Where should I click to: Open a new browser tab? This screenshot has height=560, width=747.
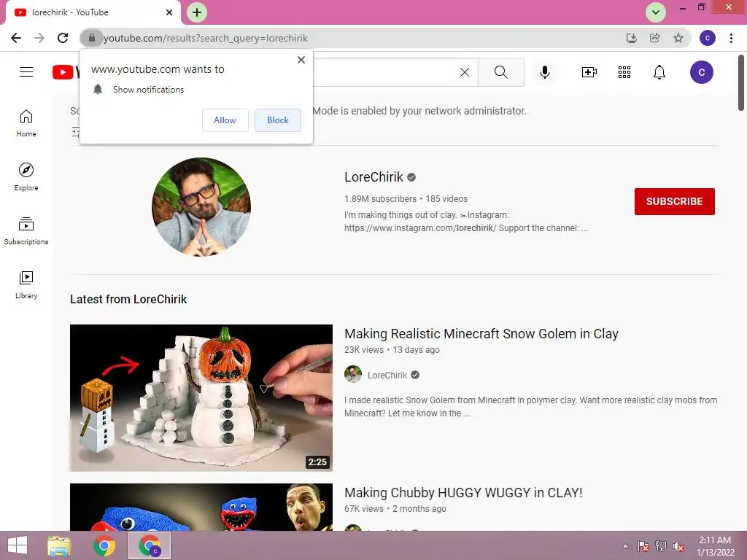pos(197,12)
